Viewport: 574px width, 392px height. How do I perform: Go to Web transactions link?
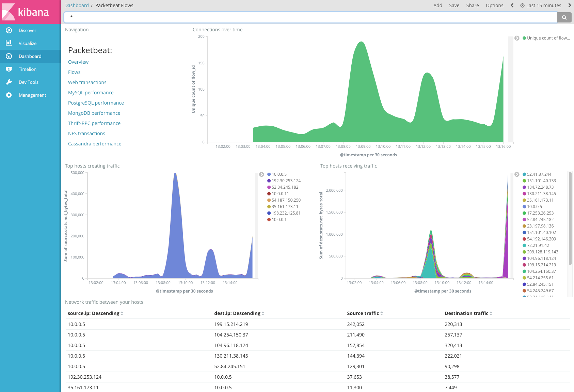(87, 82)
